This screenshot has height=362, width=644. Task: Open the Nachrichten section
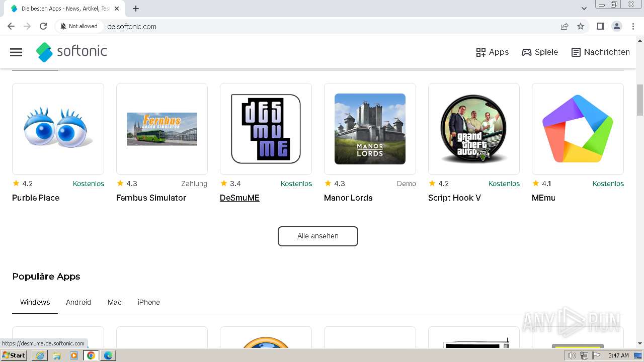[x=600, y=52]
